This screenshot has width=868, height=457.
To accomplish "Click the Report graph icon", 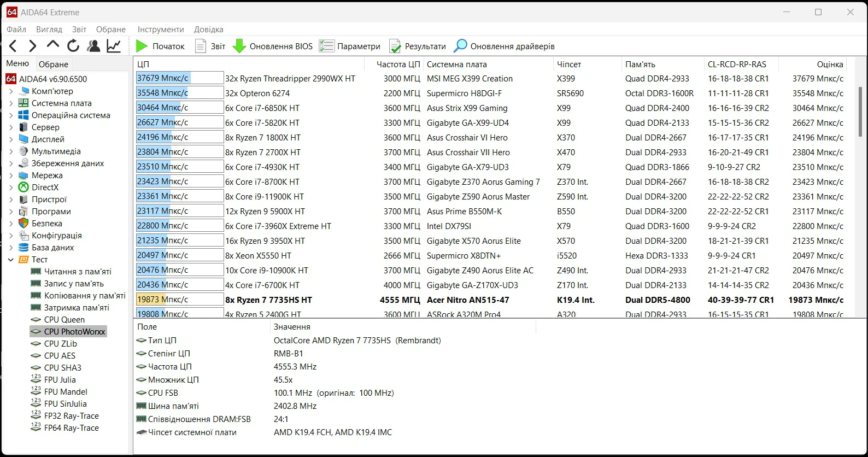I will 114,46.
